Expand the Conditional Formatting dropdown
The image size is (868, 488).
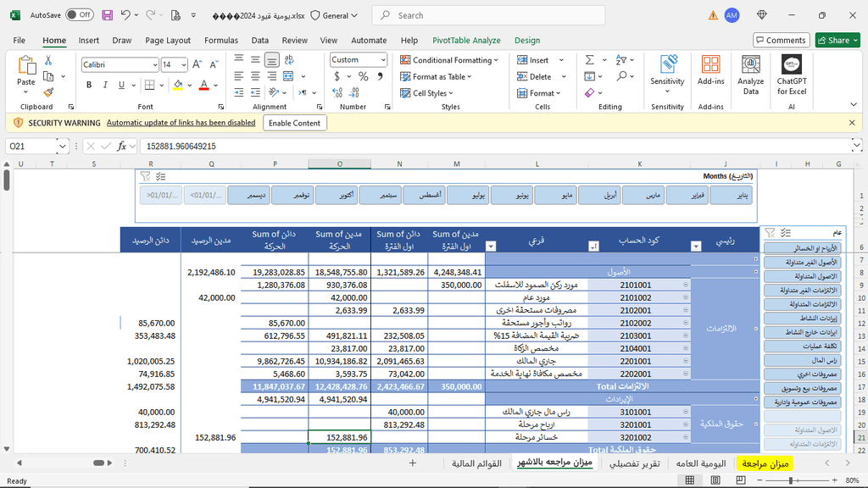click(497, 60)
